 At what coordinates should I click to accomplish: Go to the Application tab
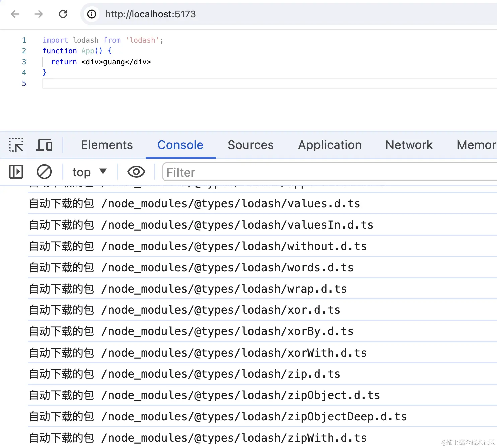pos(330,145)
